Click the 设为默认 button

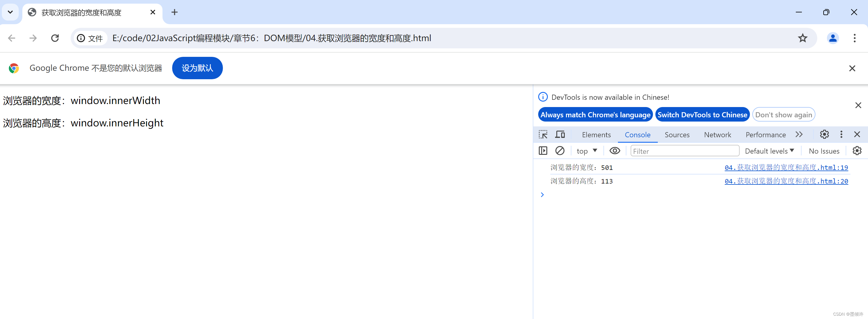(197, 68)
